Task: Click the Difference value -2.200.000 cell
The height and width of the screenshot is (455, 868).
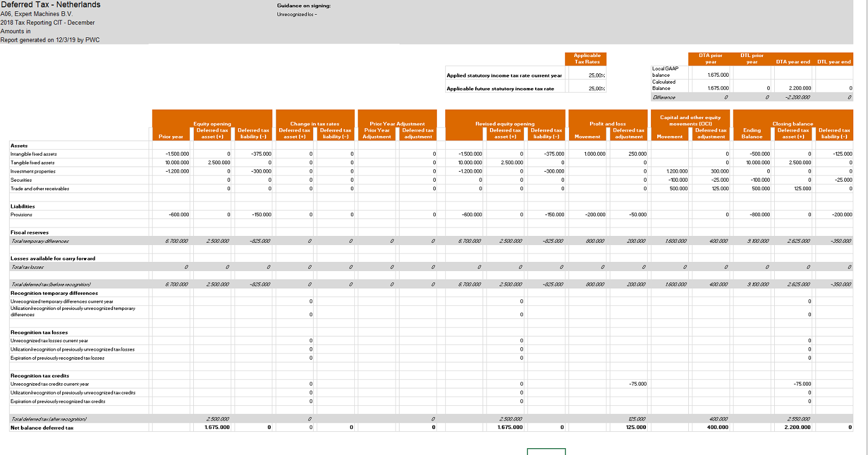Action: [793, 96]
